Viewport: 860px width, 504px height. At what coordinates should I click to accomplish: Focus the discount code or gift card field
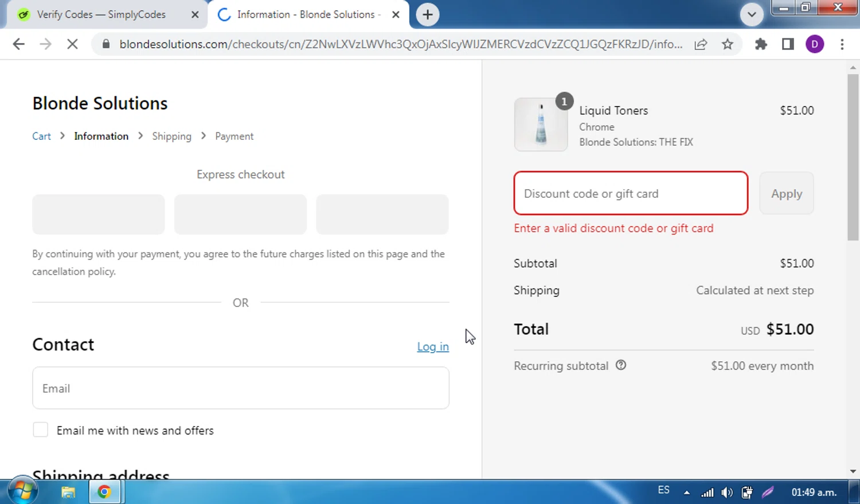click(x=631, y=193)
